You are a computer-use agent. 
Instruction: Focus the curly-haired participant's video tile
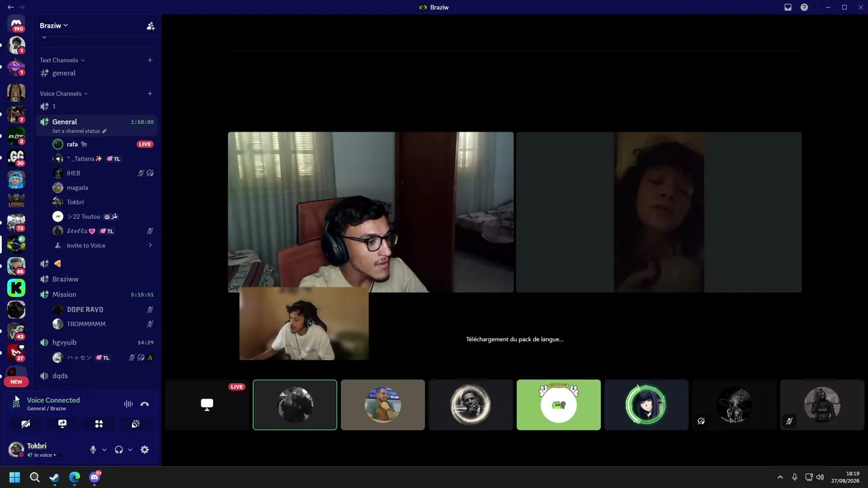658,212
